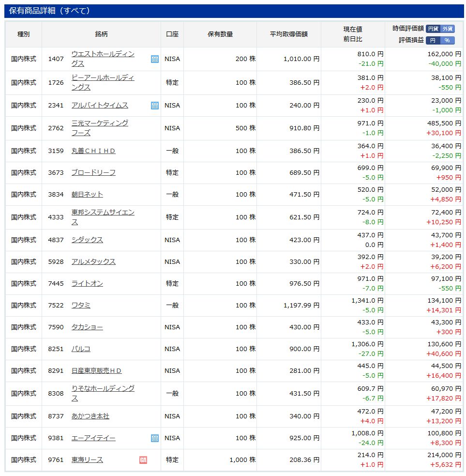
Task: Switch market value display to 円貨
Action: click(433, 29)
